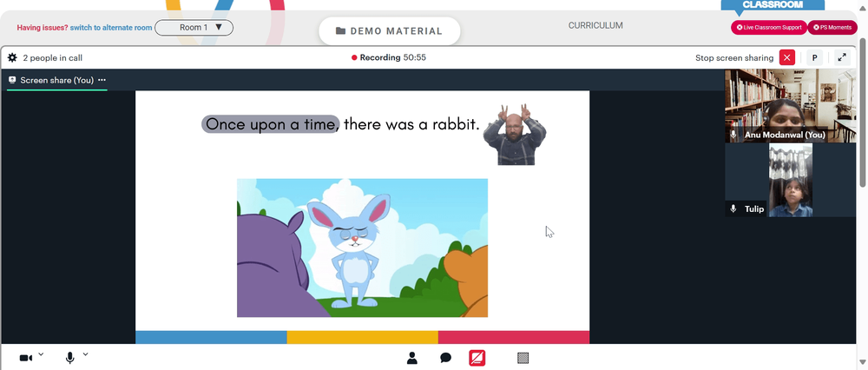868x370 pixels.
Task: Click Anu Modanwal's microphone indicator
Action: [733, 135]
